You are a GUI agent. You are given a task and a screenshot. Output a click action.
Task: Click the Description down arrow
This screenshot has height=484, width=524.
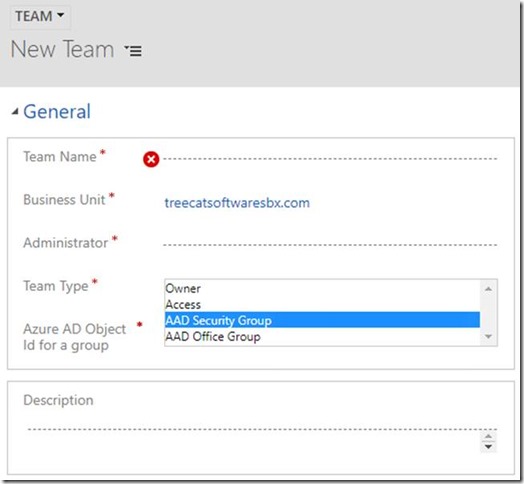click(x=488, y=447)
